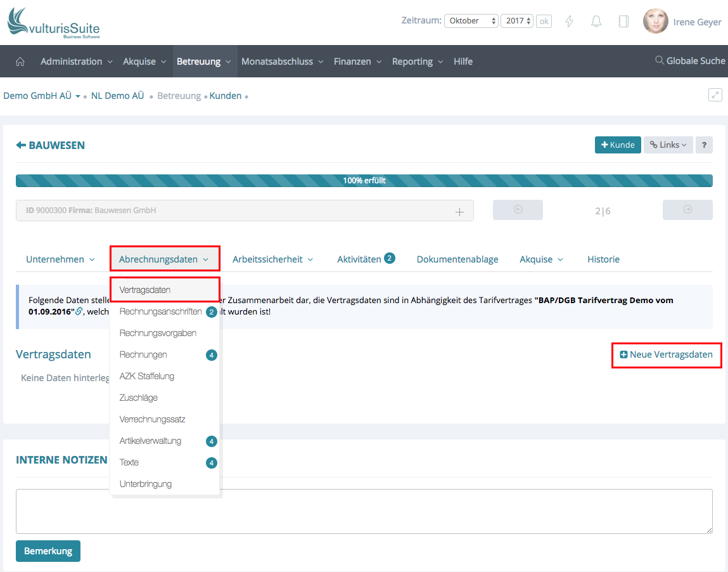
Task: Click the Neue Vertragsdaten link
Action: (667, 354)
